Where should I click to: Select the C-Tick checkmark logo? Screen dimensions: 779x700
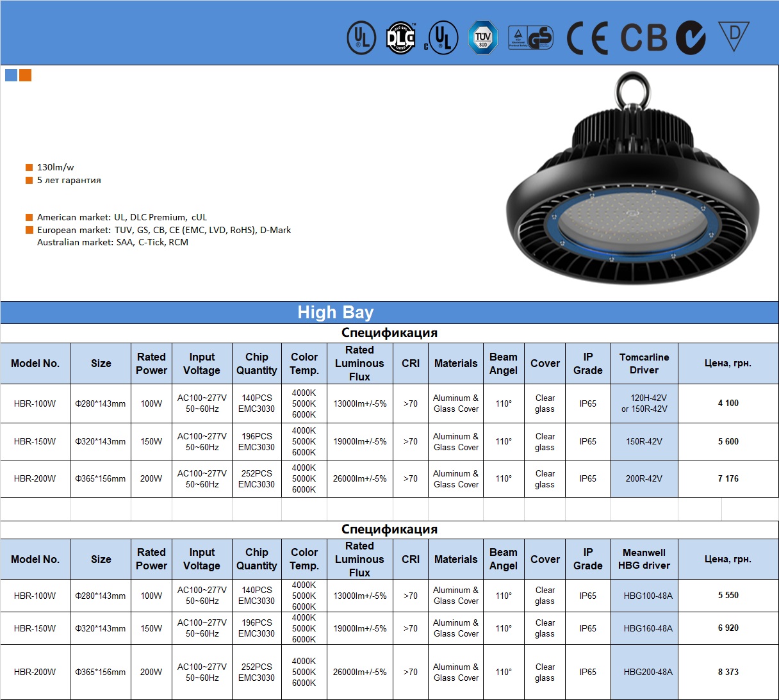(x=691, y=38)
